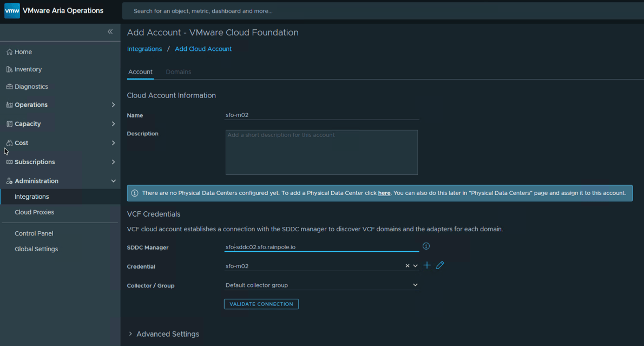
Task: Expand the Cost menu chevron
Action: pos(113,143)
